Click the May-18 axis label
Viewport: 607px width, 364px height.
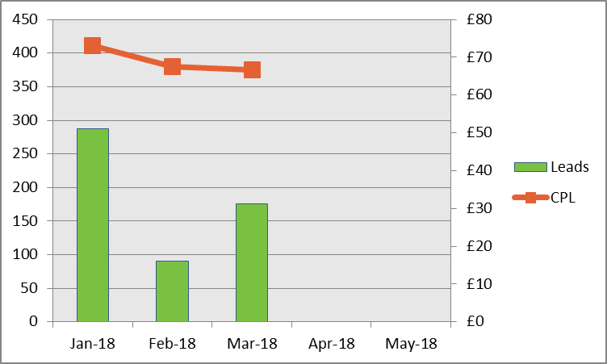coord(411,344)
